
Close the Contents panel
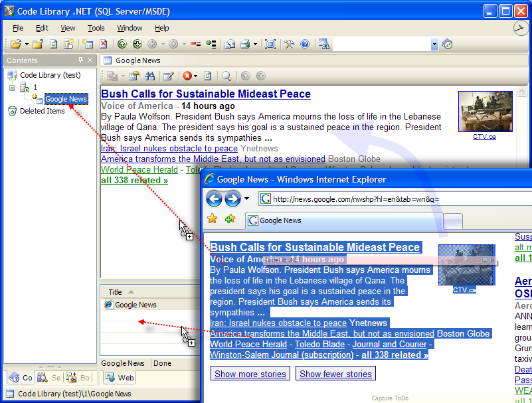click(x=90, y=60)
